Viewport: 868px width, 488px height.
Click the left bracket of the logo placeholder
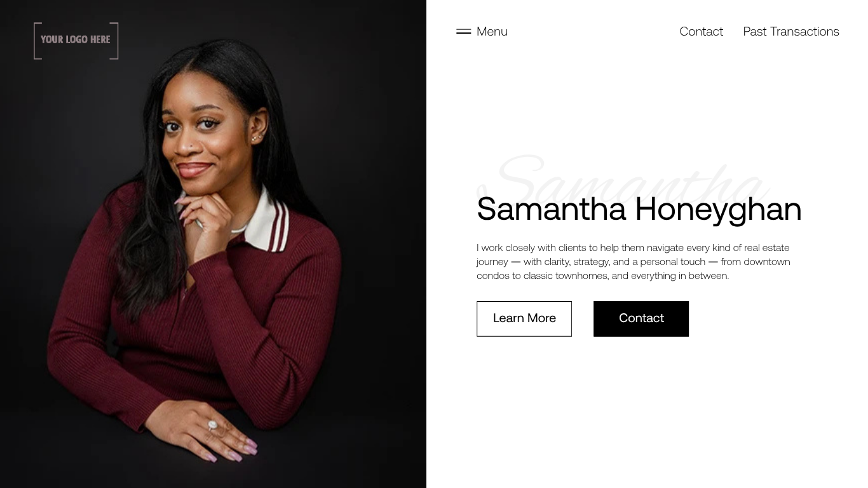tap(37, 41)
